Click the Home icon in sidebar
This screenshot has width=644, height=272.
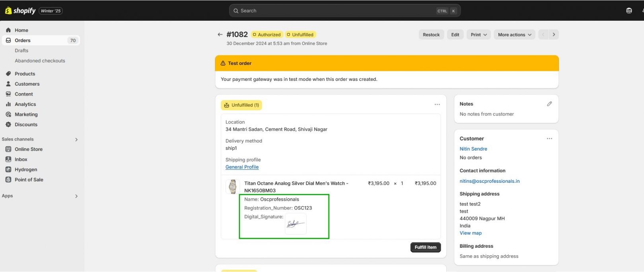click(x=8, y=30)
